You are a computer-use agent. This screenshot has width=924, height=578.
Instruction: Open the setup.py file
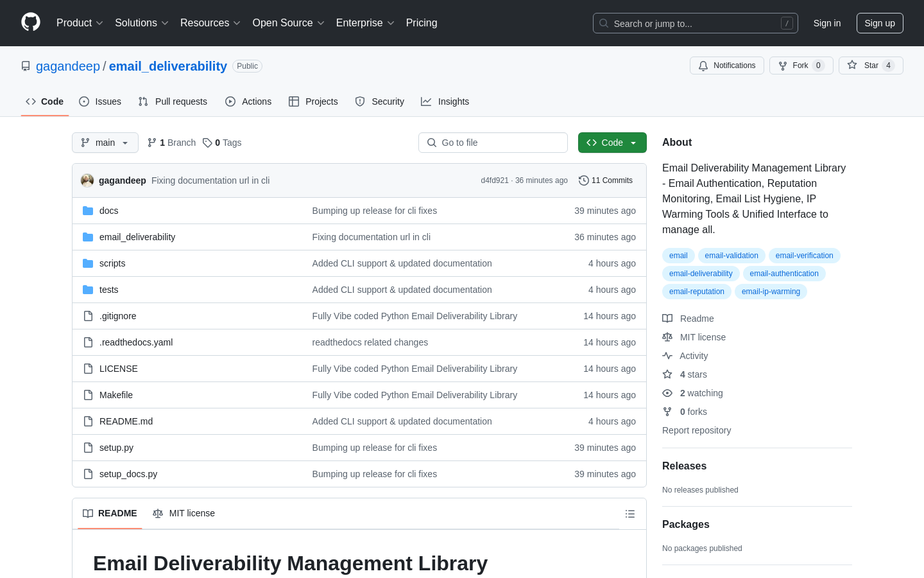[116, 448]
